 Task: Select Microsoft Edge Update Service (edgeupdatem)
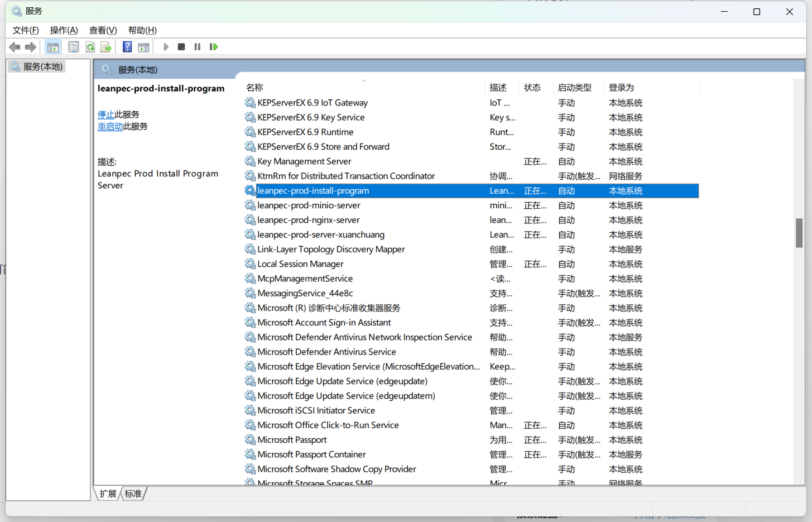pos(471,396)
